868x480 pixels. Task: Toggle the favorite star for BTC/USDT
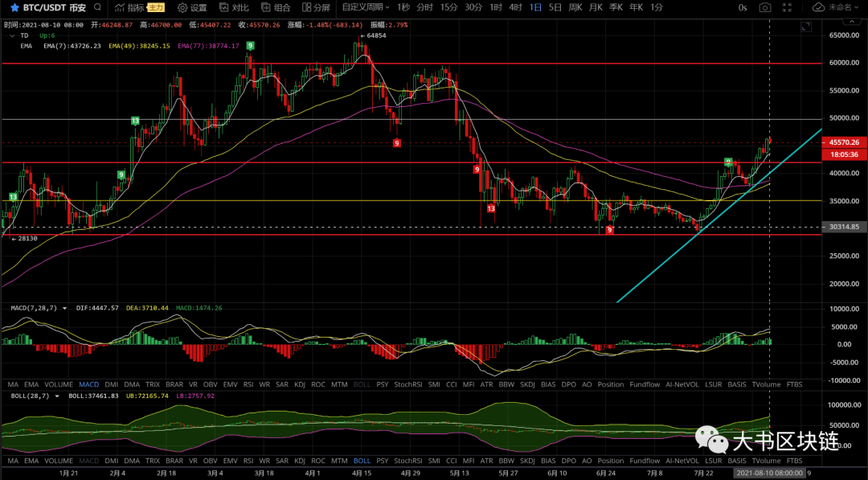15,8
